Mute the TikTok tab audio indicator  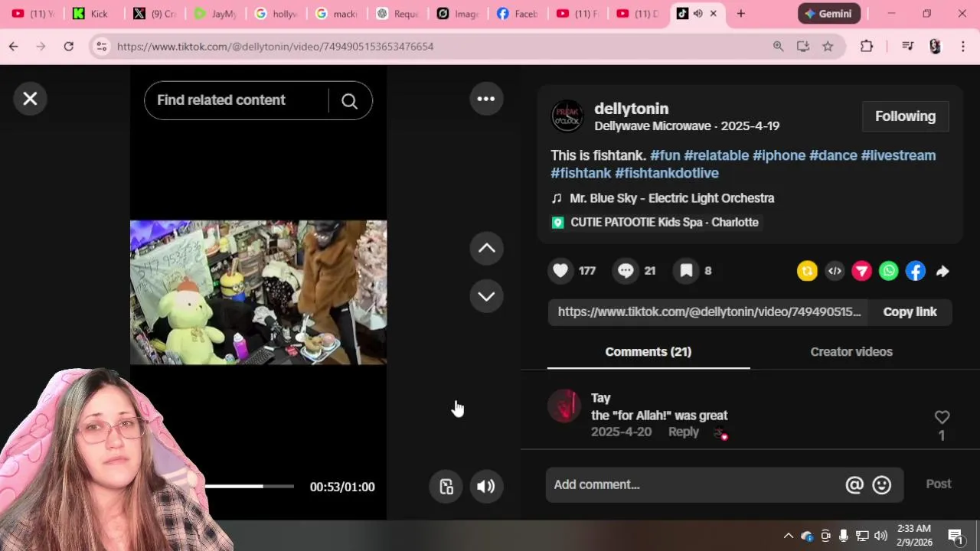(697, 14)
